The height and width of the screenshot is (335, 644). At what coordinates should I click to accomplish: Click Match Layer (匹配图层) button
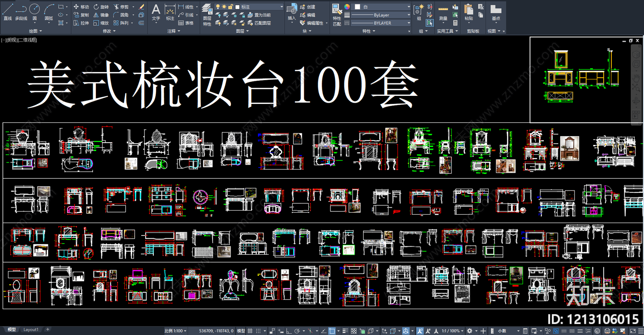tap(259, 23)
